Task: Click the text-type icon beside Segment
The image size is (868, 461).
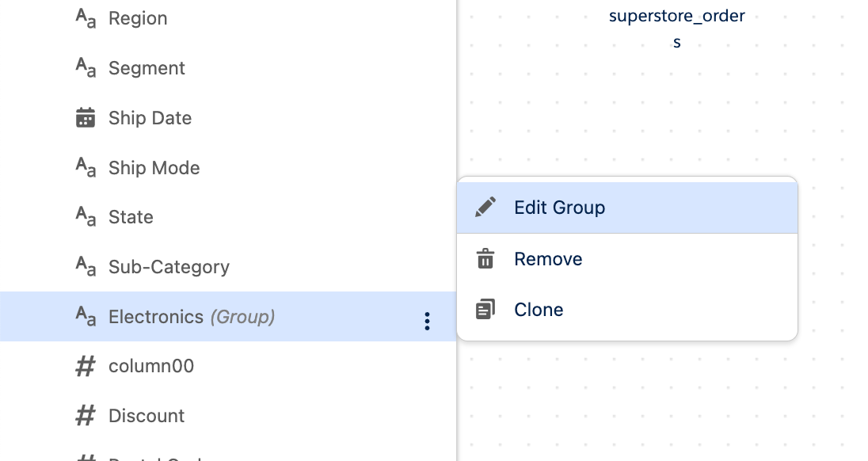Action: tap(86, 68)
